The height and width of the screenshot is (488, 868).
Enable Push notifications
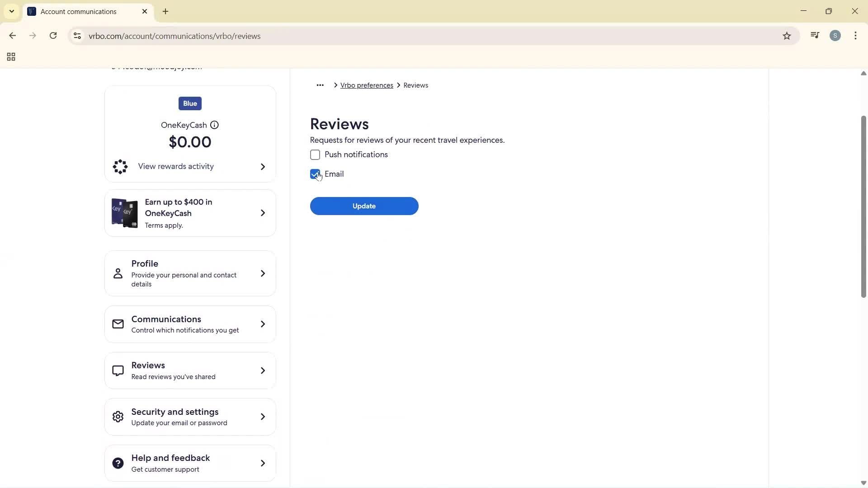coord(315,155)
